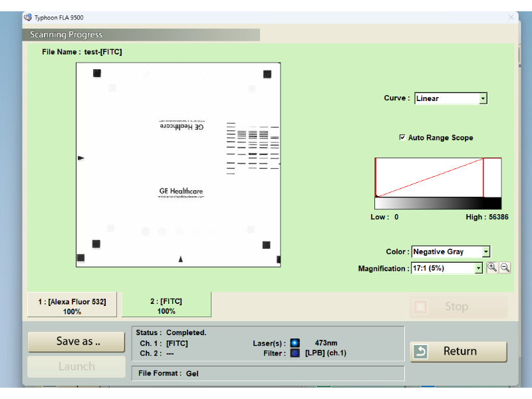Click the LPB filter indicator icon
Screen dimensions: 532x399
click(295, 353)
